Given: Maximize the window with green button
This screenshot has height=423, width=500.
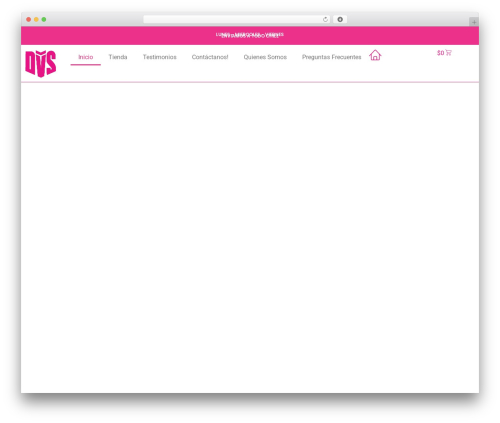Looking at the screenshot, I should 44,19.
